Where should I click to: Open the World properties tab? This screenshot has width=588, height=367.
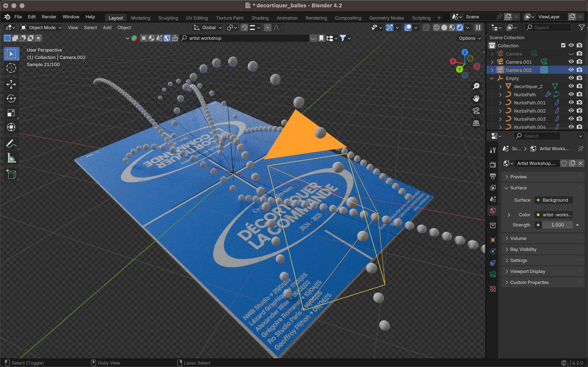tap(493, 211)
